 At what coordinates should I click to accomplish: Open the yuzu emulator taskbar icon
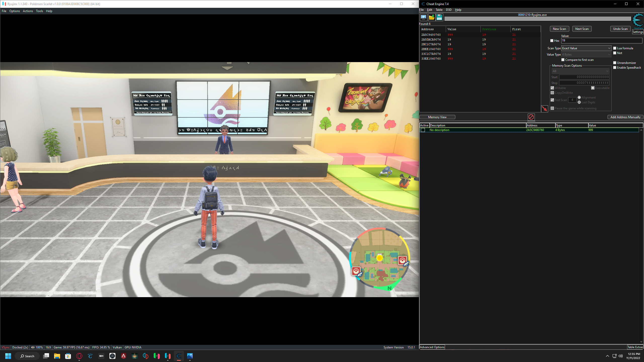click(x=146, y=356)
